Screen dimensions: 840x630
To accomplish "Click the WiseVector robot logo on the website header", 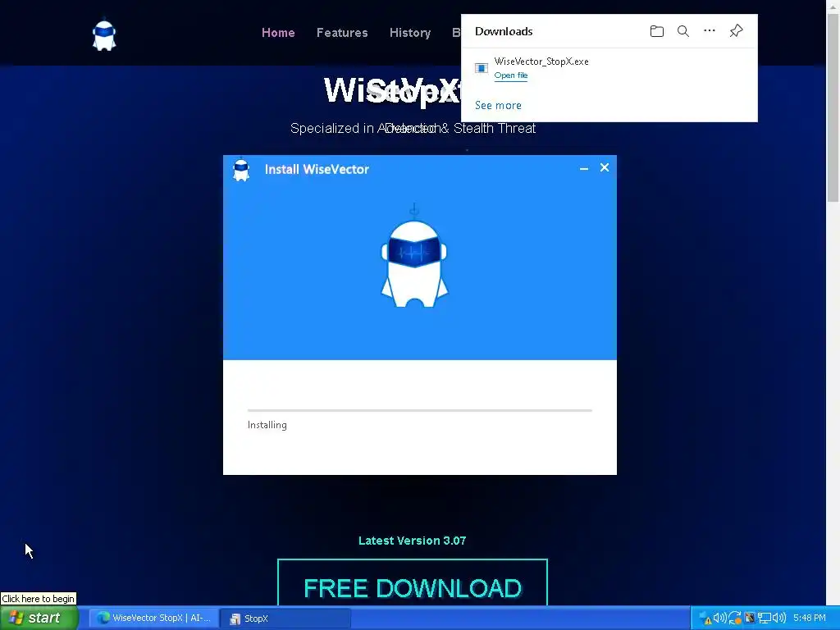I will [104, 36].
